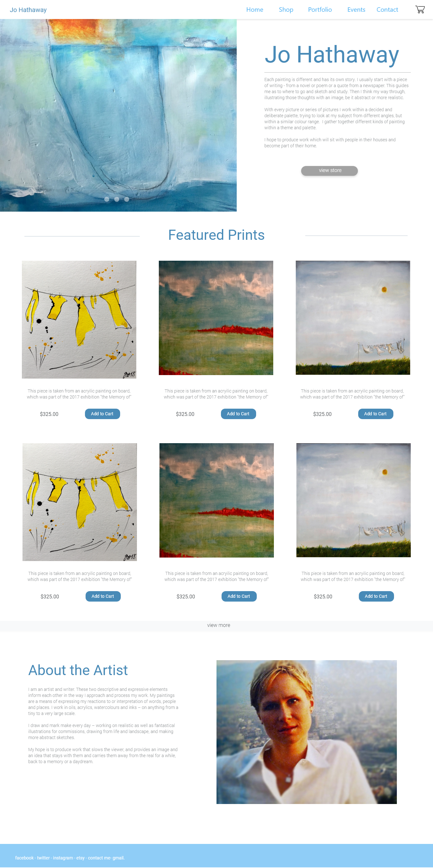Open the shopping cart icon
433x868 pixels.
pos(420,10)
